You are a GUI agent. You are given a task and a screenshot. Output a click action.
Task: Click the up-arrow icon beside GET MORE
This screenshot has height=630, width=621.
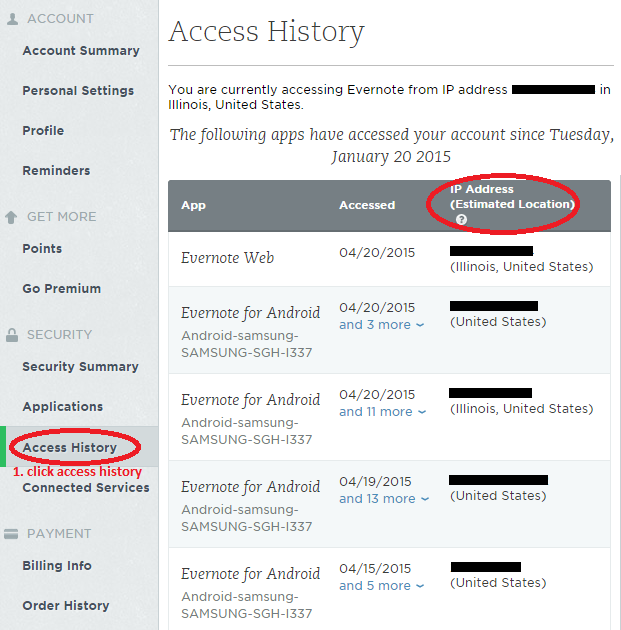click(12, 217)
